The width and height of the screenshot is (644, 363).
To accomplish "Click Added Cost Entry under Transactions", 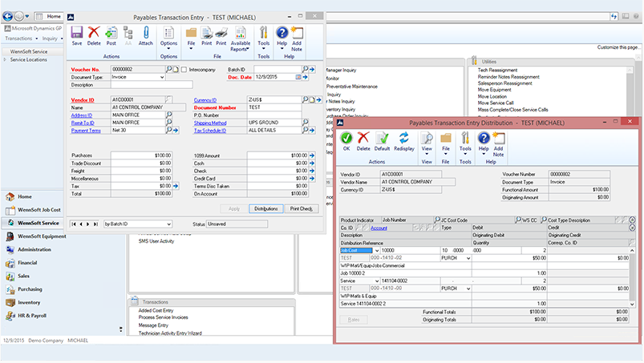I will (156, 311).
